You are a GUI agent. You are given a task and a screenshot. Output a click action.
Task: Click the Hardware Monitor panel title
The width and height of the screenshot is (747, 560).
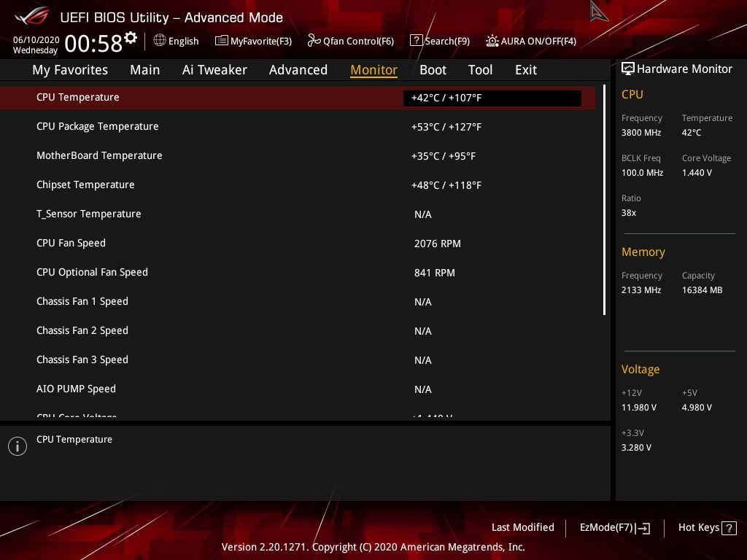tap(684, 69)
